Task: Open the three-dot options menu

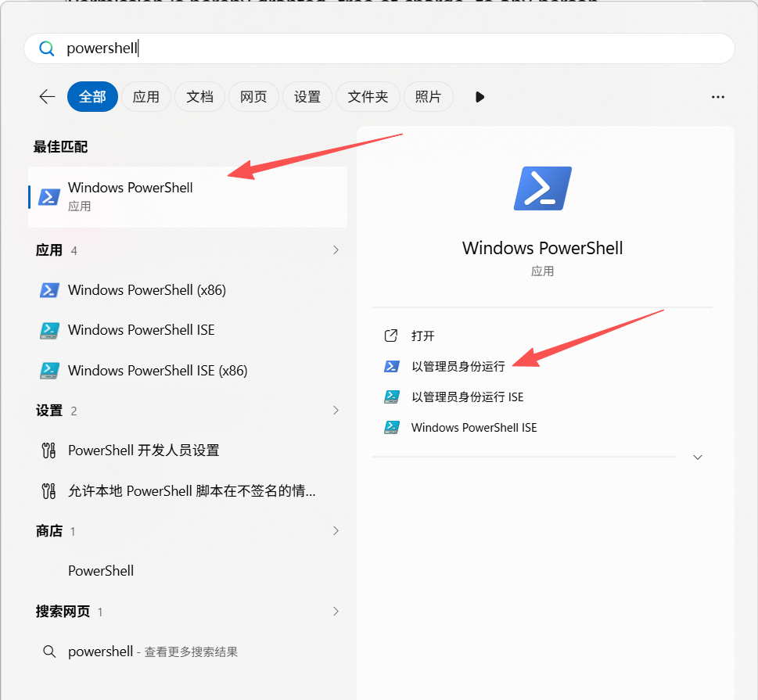Action: pos(718,97)
